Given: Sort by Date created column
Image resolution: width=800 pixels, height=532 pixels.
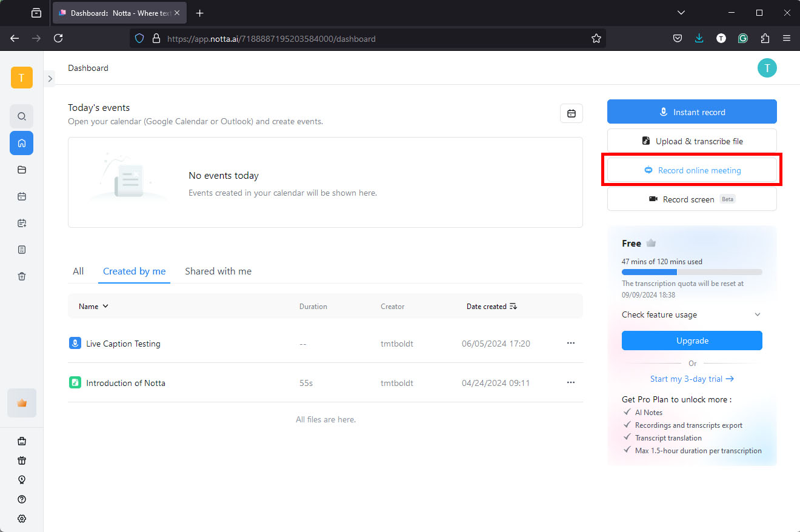Looking at the screenshot, I should [x=492, y=307].
